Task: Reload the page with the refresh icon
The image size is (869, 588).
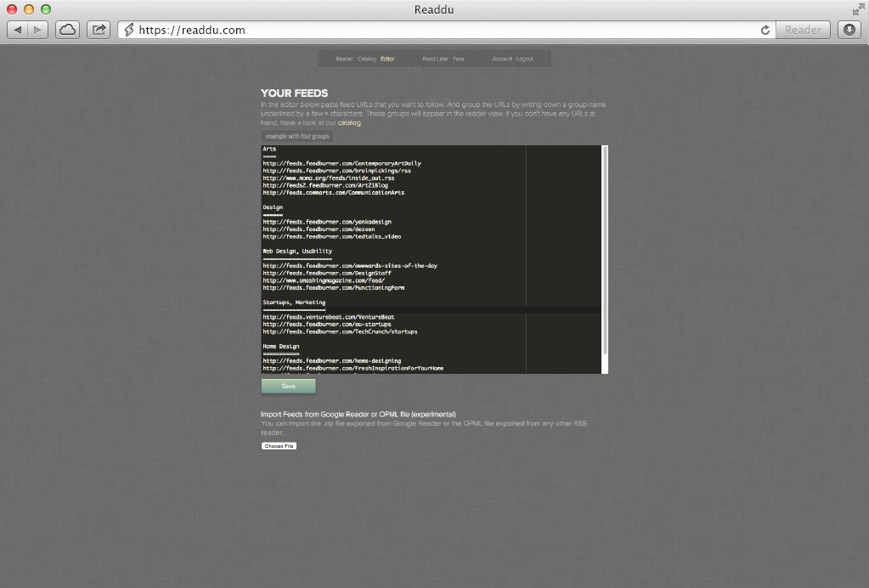Action: (765, 30)
